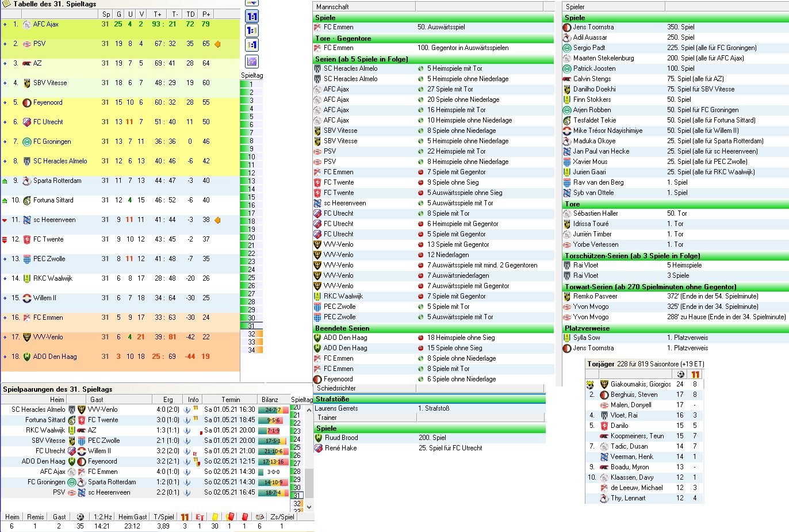Select the FC Emmen '50. Auswärtsspiel' row
Viewport: 789px width, 532px height.
coord(433,27)
